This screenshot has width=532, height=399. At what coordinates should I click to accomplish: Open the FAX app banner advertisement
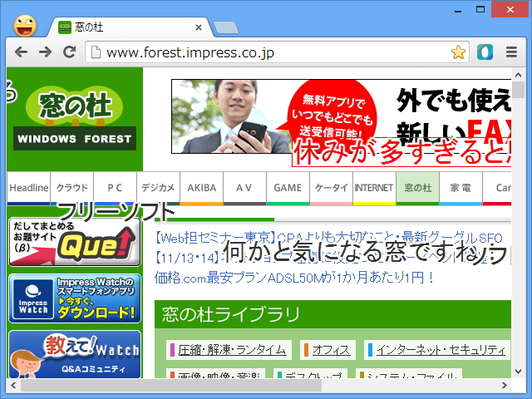[342, 116]
